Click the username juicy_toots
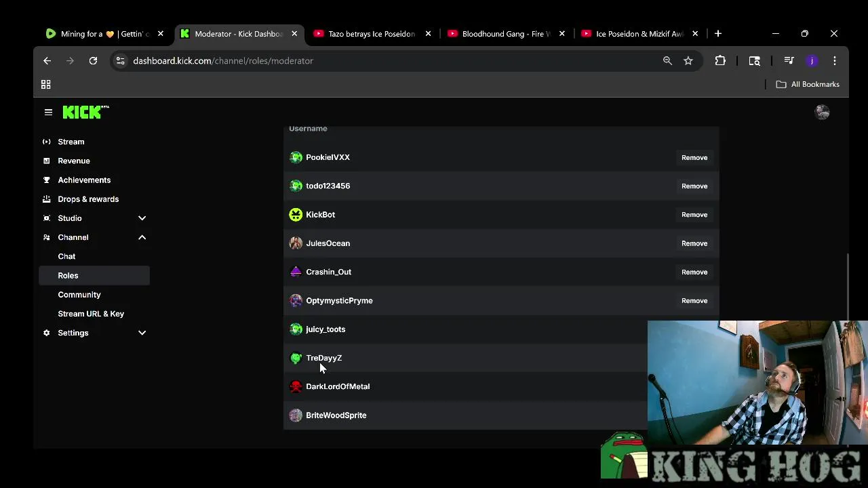 [325, 329]
